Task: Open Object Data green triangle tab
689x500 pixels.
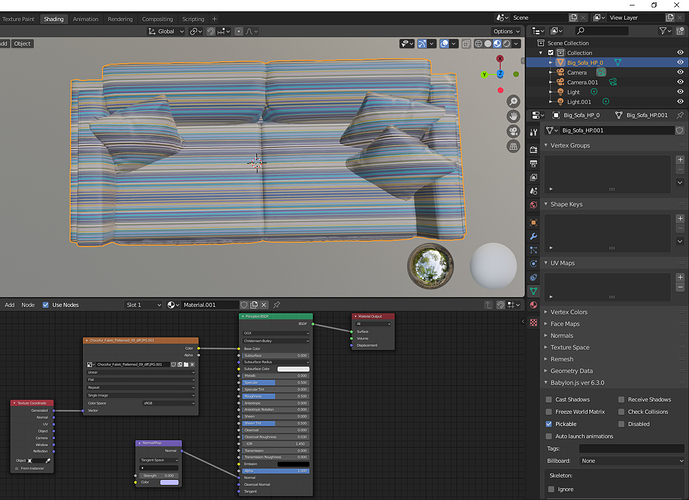Action: (x=533, y=291)
